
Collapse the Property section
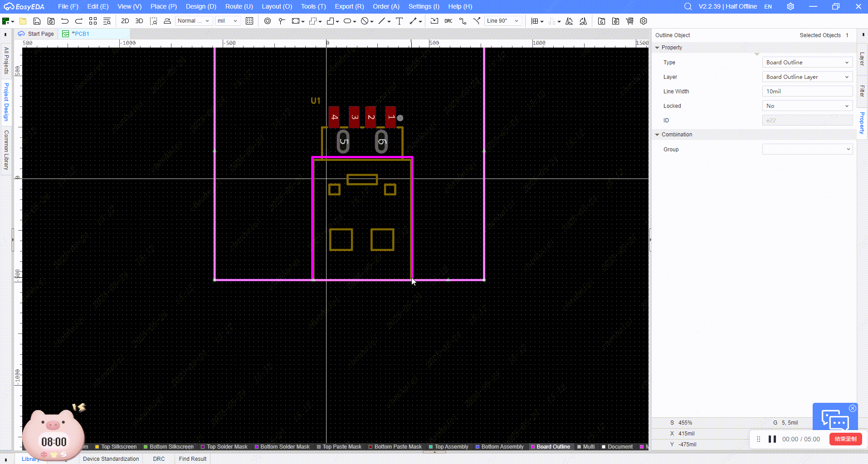pos(658,48)
